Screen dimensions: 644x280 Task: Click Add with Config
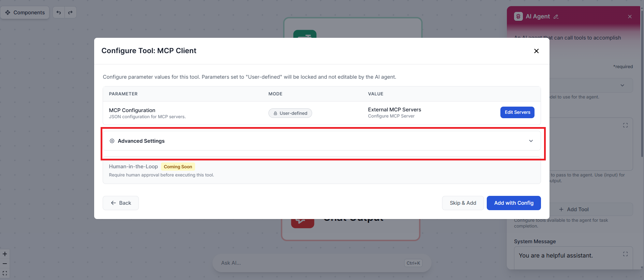pyautogui.click(x=514, y=203)
